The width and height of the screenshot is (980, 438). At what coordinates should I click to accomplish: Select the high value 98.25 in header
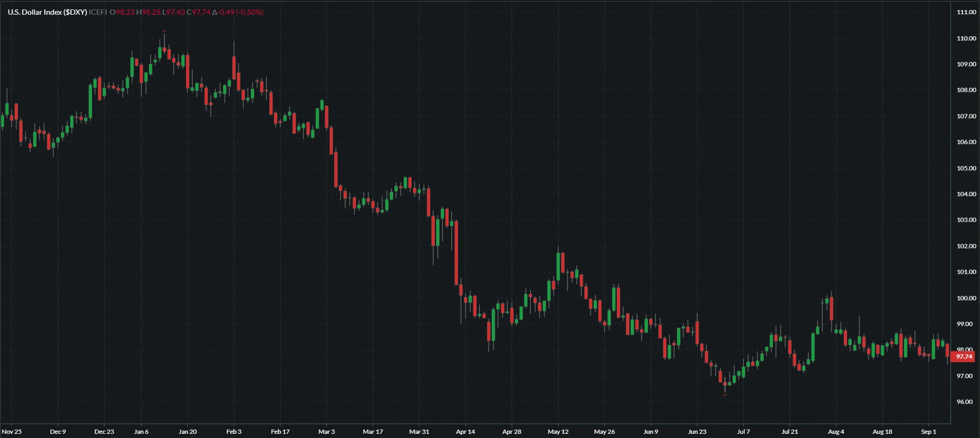coord(151,12)
